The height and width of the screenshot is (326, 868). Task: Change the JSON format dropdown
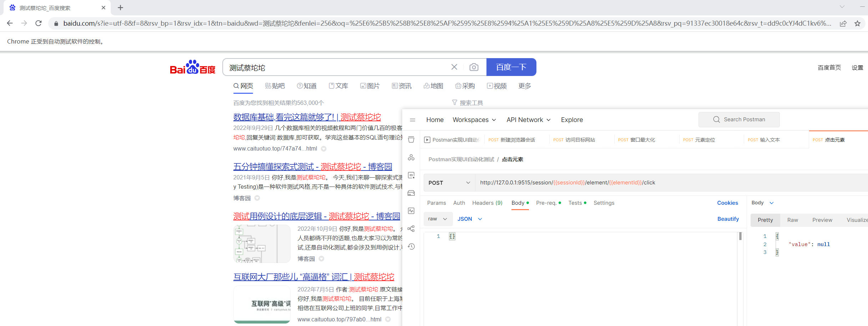point(470,219)
